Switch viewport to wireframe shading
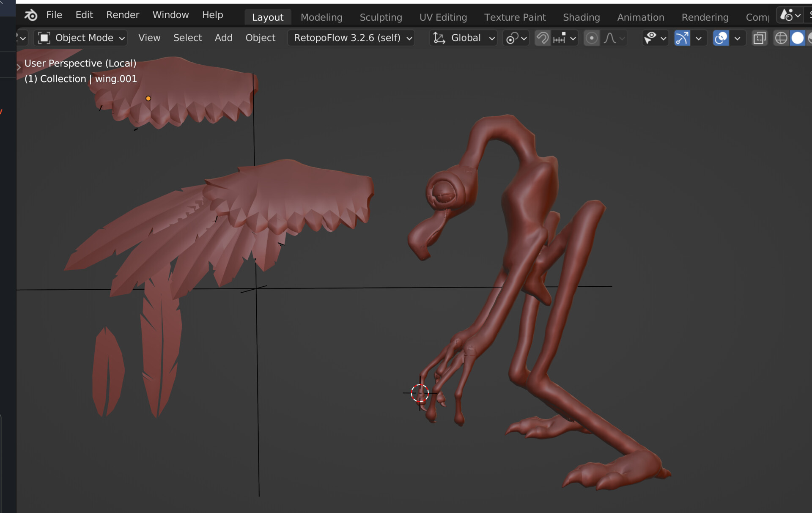 780,38
